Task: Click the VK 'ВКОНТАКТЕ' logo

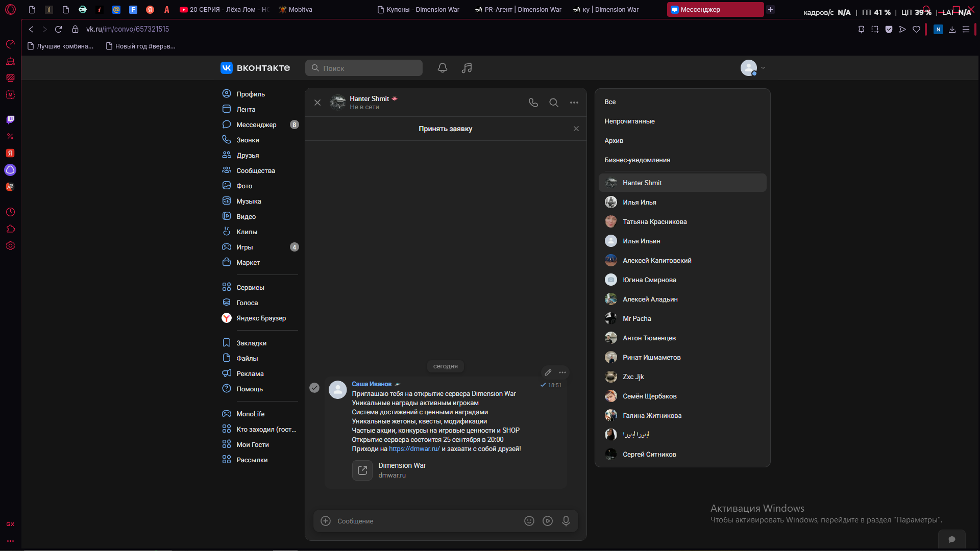Action: (x=255, y=68)
